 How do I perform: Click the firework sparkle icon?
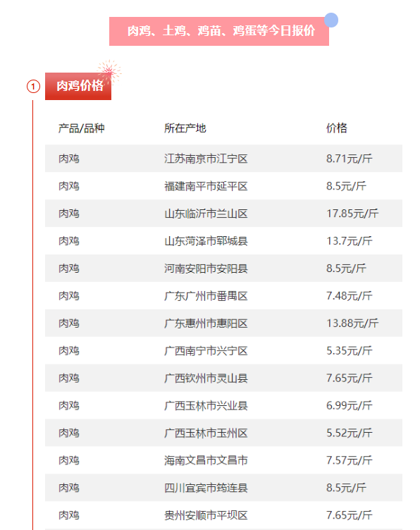pos(109,71)
